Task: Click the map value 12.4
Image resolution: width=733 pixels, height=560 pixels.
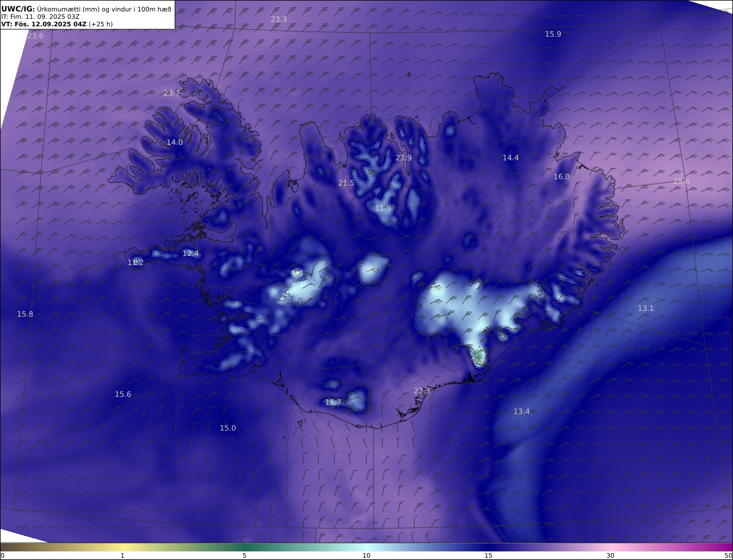Action: (x=191, y=253)
